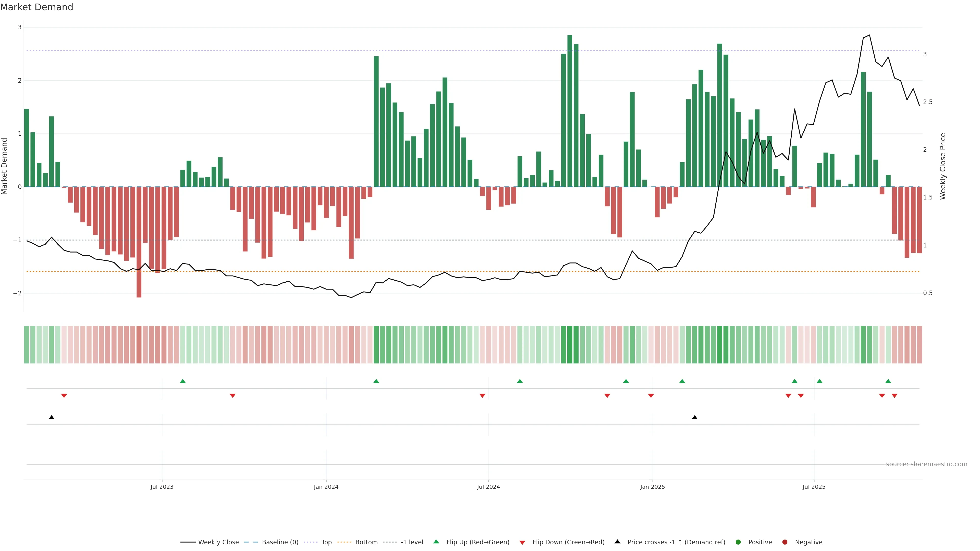Click the sharemaestro.com source text

(x=926, y=464)
